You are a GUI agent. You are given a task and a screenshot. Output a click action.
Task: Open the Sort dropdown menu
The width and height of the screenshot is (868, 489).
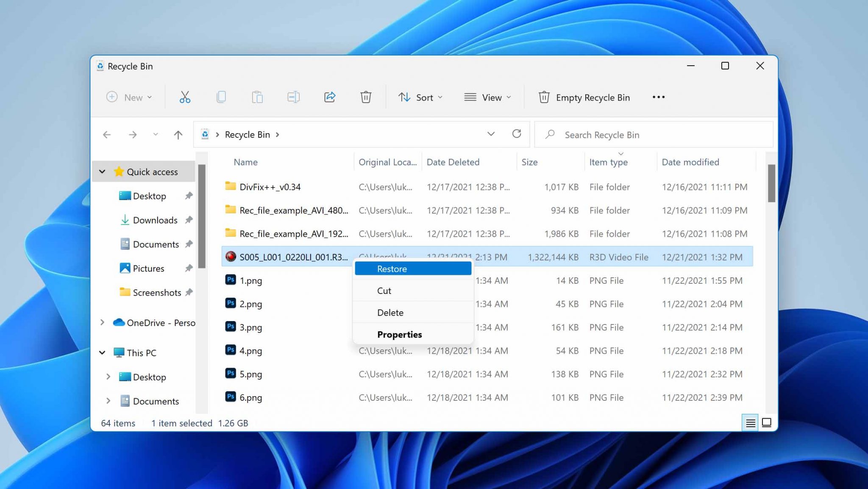[420, 97]
